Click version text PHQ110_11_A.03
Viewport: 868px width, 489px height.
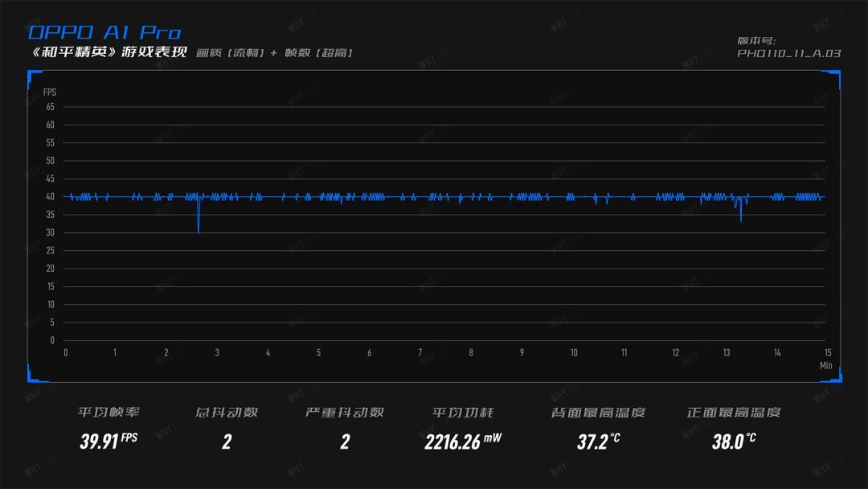(x=788, y=53)
